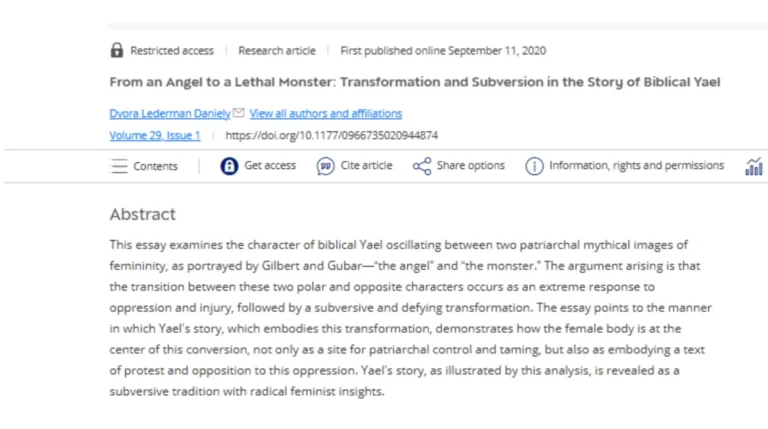Viewport: 768px width, 429px height.
Task: Expand View all authors and affiliations
Action: click(x=326, y=114)
